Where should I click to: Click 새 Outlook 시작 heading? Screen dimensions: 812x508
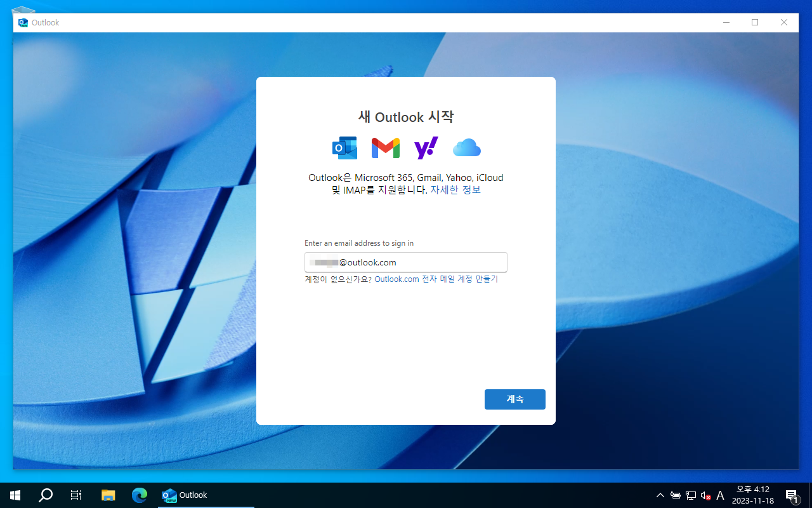[x=406, y=117]
